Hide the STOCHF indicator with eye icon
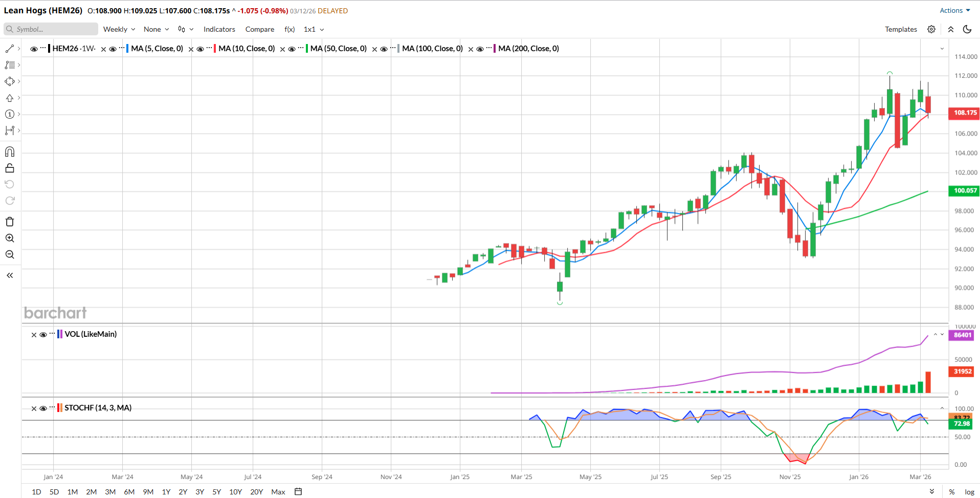The width and height of the screenshot is (980, 498). pos(43,408)
